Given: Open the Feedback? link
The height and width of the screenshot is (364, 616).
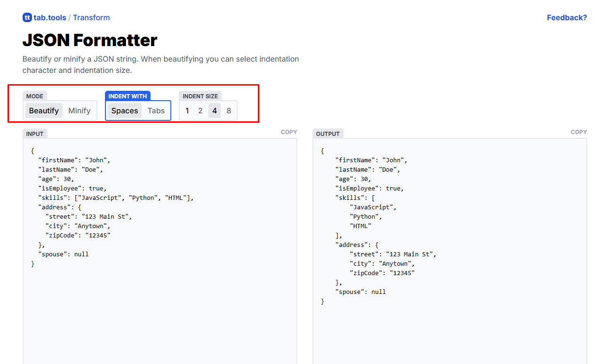Looking at the screenshot, I should 567,17.
